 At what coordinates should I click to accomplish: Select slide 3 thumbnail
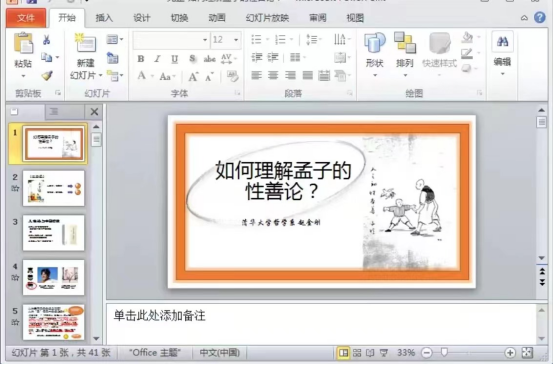coord(54,233)
